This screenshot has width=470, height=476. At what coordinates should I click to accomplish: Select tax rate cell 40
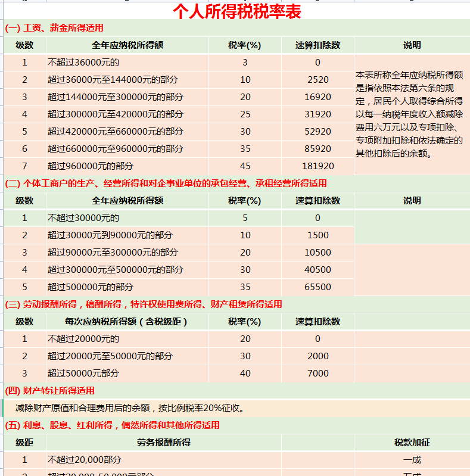[x=245, y=374]
